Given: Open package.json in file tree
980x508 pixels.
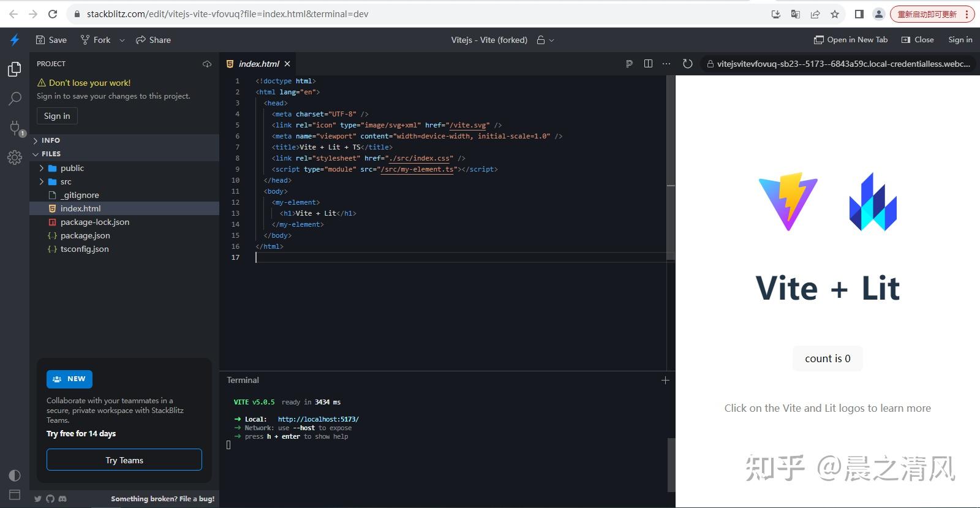Looking at the screenshot, I should (x=85, y=235).
